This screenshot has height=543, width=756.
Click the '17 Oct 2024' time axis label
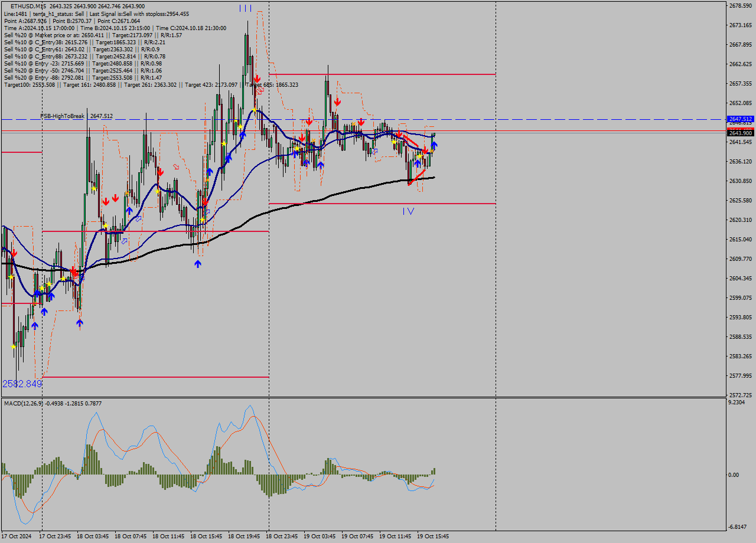(17, 537)
